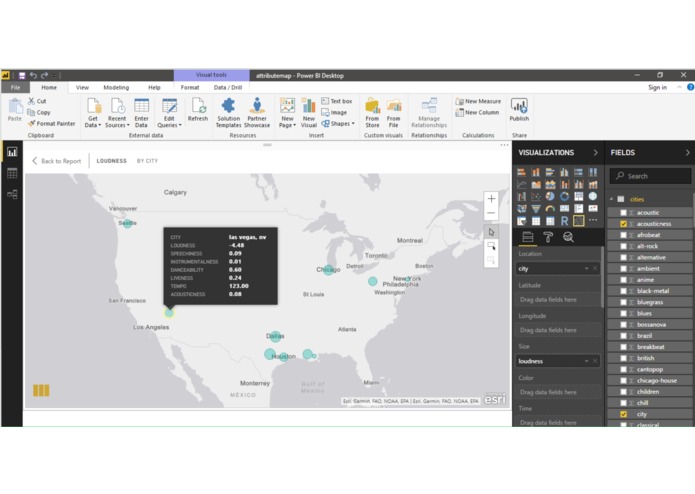Screen dimensions: 695x494
Task: Open Recent Sources
Action: (x=117, y=113)
